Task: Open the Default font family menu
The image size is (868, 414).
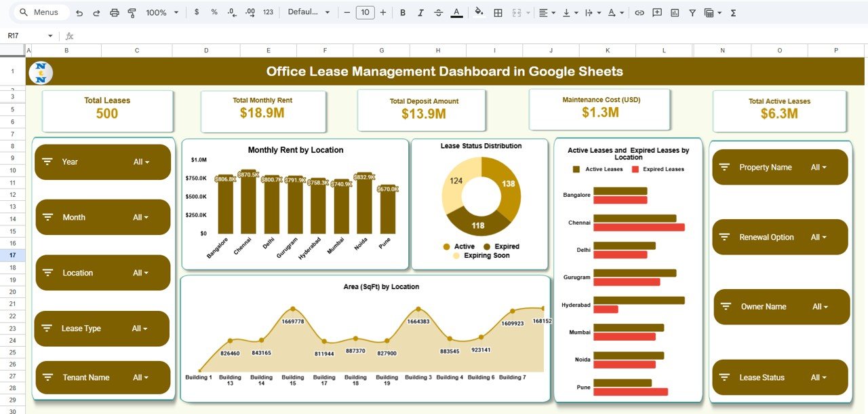Action: click(309, 13)
